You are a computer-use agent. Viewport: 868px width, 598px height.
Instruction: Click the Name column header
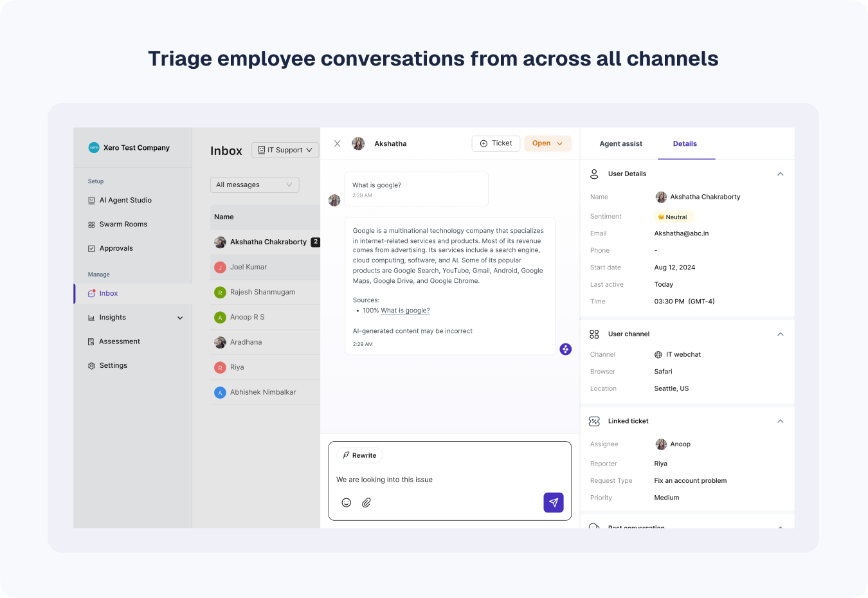(224, 217)
